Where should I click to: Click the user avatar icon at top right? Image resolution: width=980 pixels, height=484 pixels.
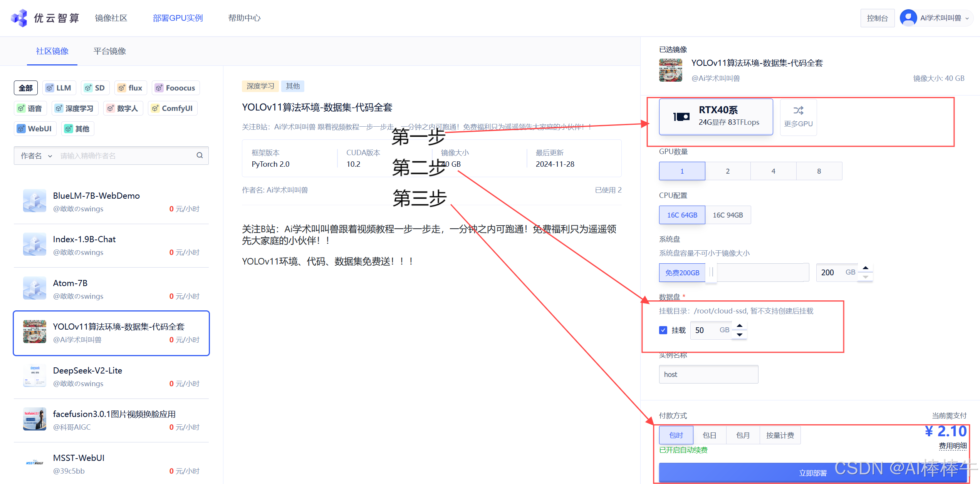point(908,18)
